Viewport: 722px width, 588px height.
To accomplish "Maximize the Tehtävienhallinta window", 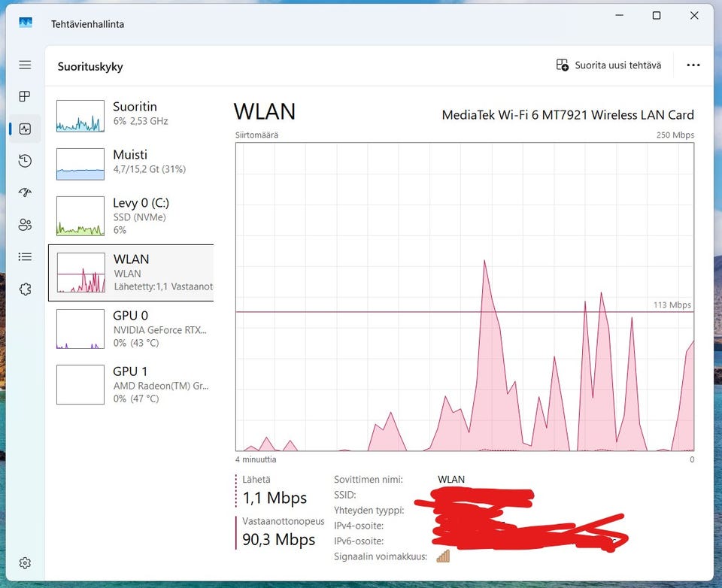I will coord(657,15).
